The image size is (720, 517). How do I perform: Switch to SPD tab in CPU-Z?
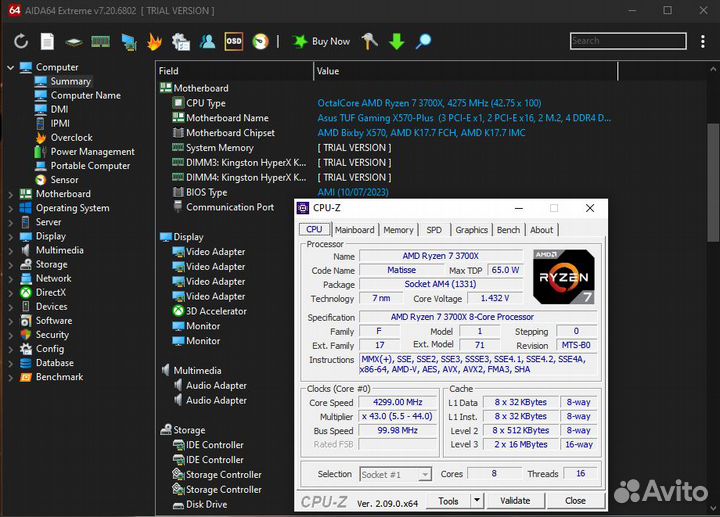434,230
